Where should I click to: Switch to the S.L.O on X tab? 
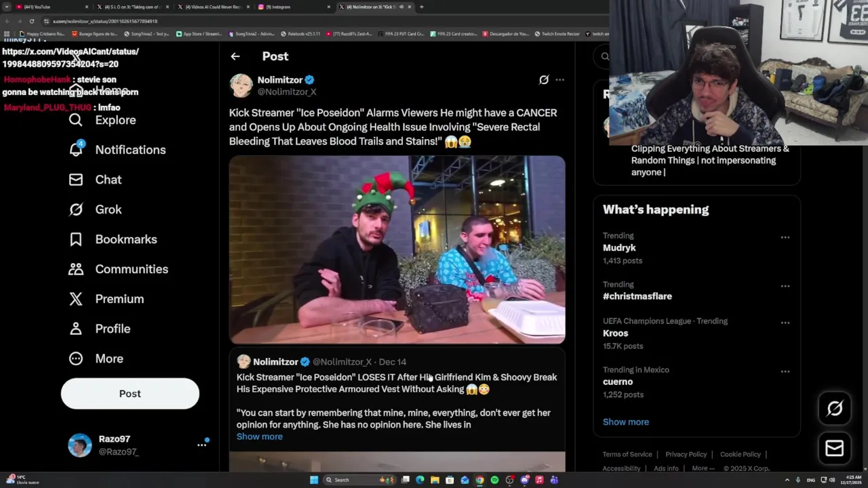pyautogui.click(x=133, y=7)
